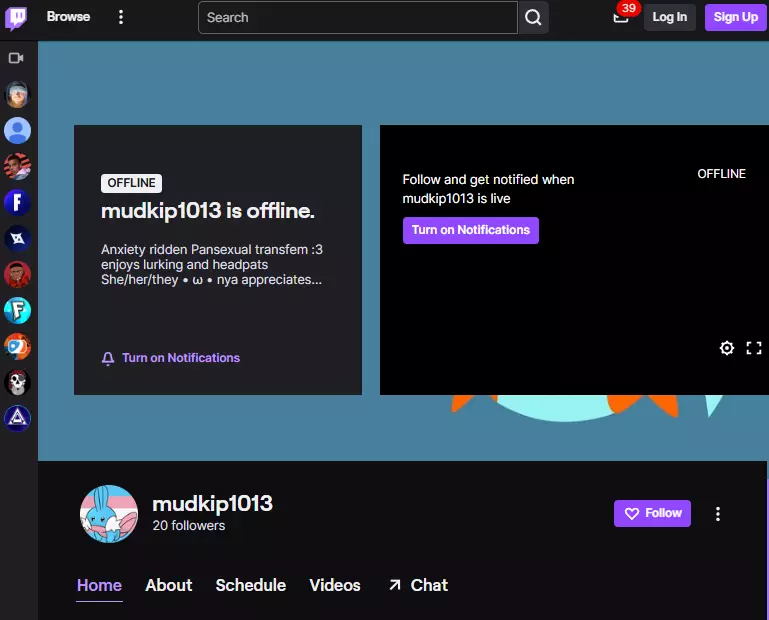The image size is (769, 620).
Task: Click the OFFLINE label in the video player
Action: point(721,174)
